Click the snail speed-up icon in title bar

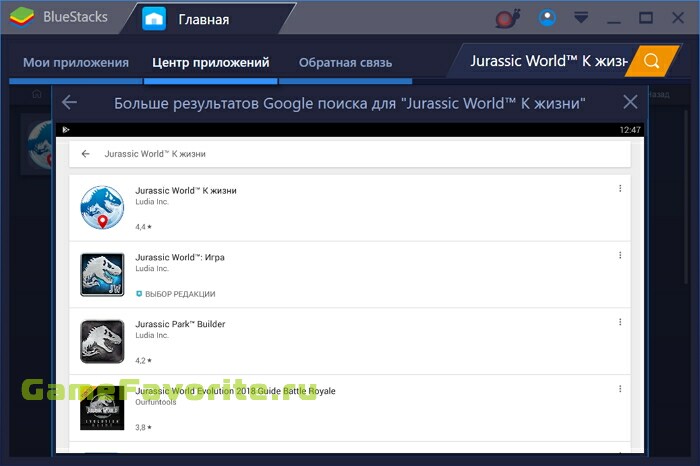click(508, 18)
